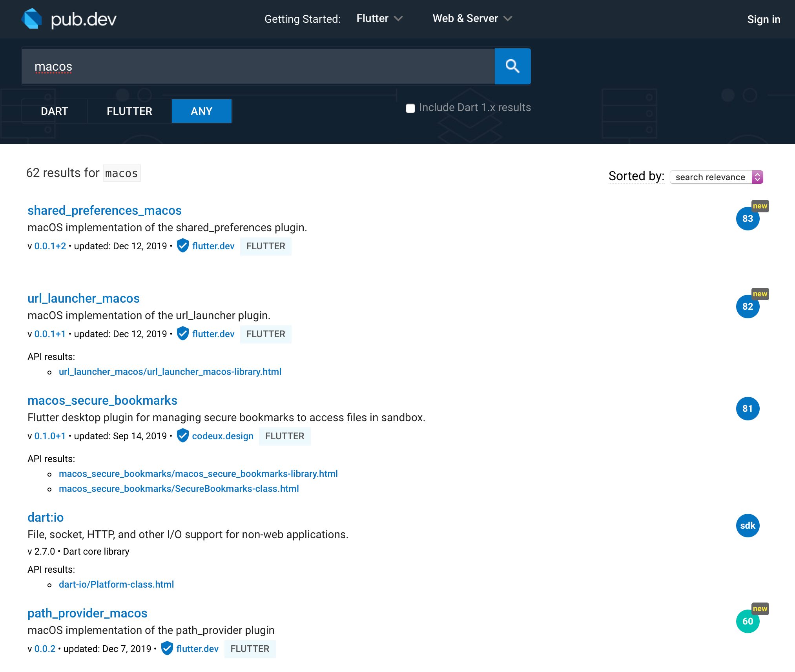Image resolution: width=795 pixels, height=672 pixels.
Task: Click the score badge 81
Action: coord(748,409)
